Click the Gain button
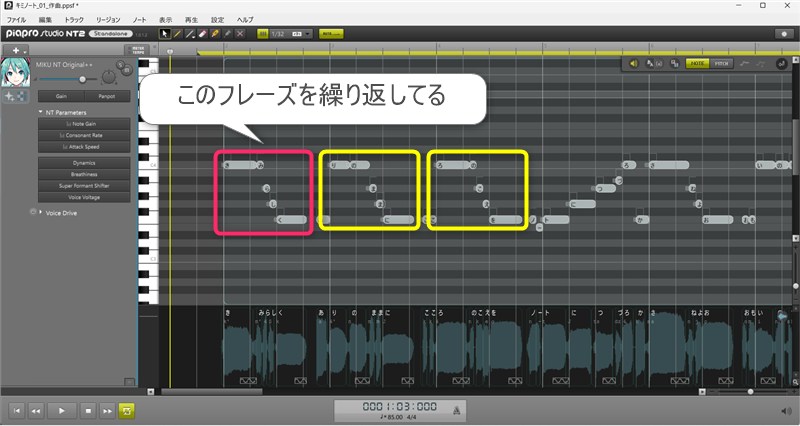The height and width of the screenshot is (426, 800). 61,96
